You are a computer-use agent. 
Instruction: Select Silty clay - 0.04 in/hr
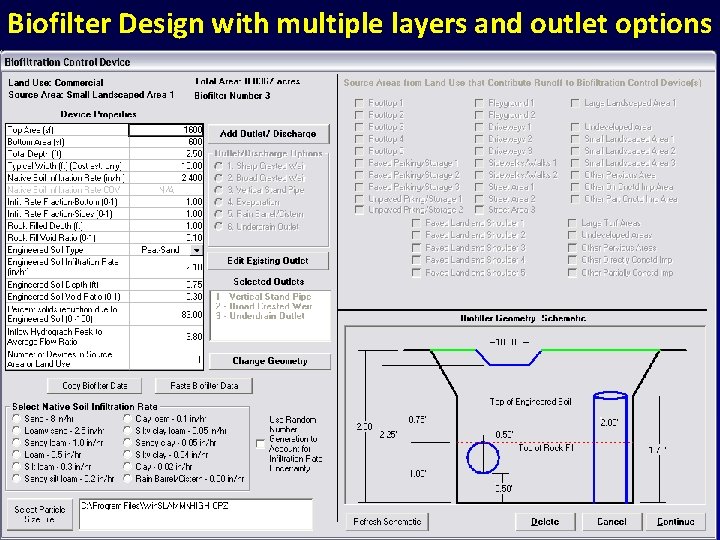coord(128,455)
